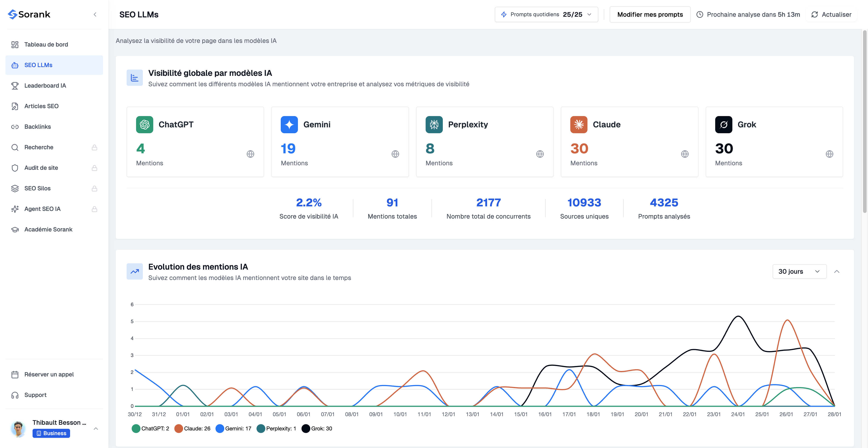The image size is (868, 448).
Task: Collapse the Evolution des mentions IA panel
Action: (836, 271)
